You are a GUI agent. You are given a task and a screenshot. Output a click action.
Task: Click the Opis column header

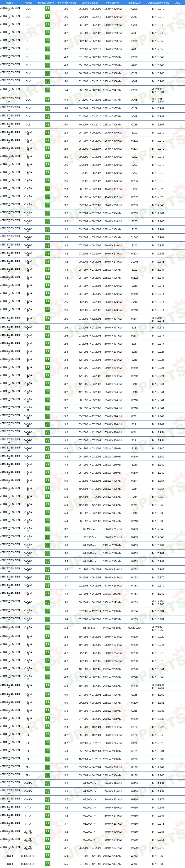pyautogui.click(x=178, y=2)
